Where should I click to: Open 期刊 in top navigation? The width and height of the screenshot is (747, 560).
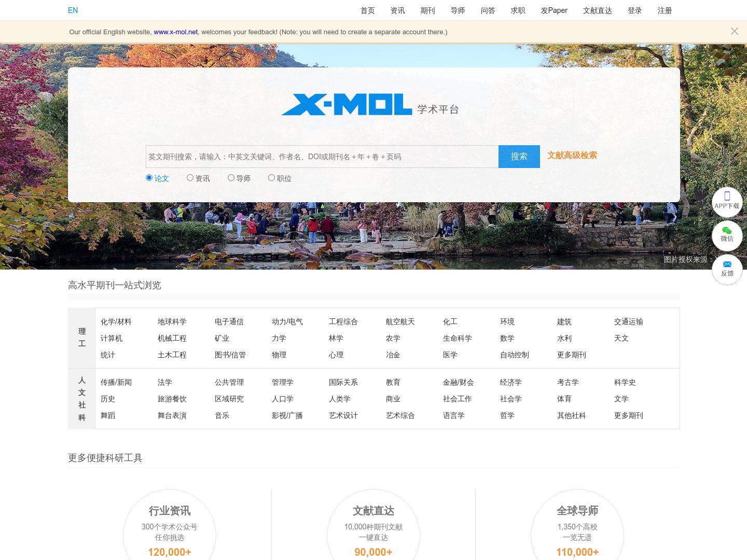coord(428,10)
